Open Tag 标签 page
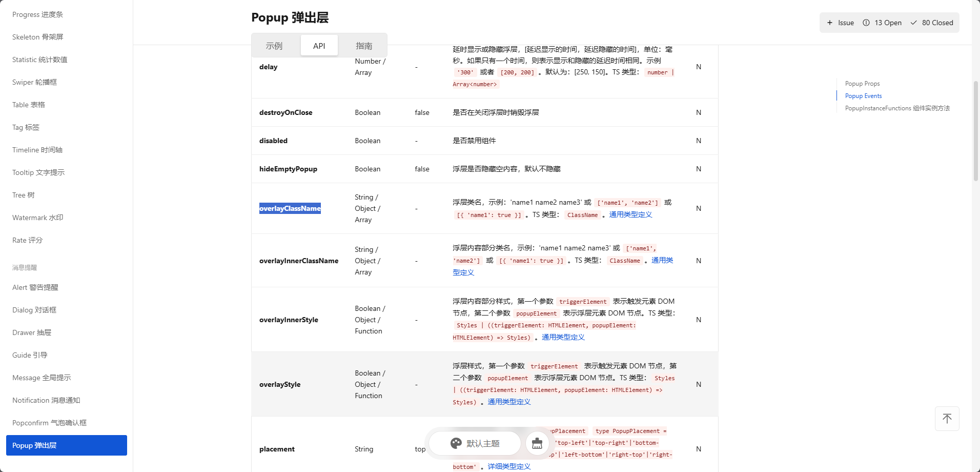 (x=67, y=127)
